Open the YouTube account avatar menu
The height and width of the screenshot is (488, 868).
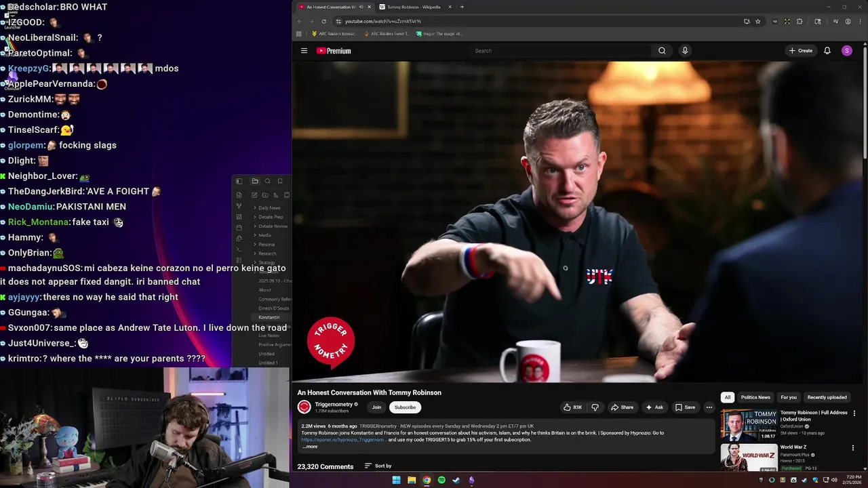[847, 51]
